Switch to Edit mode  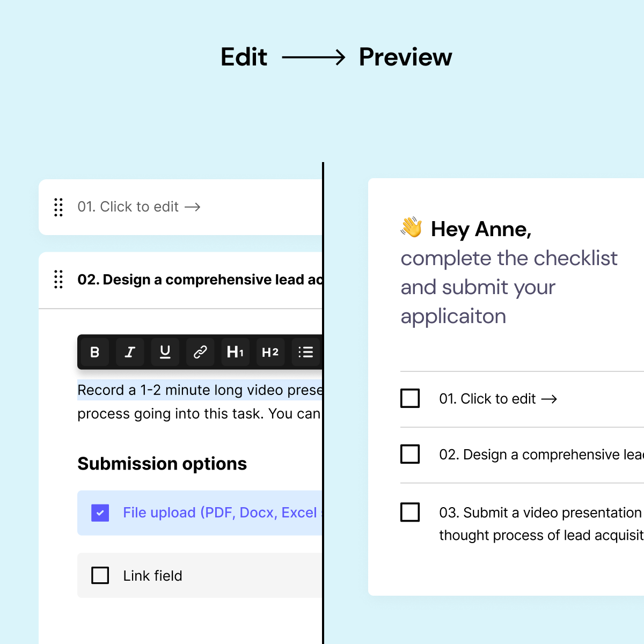[244, 56]
